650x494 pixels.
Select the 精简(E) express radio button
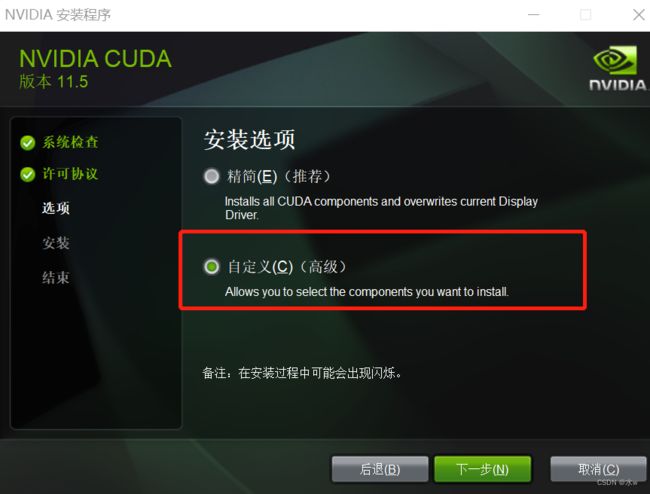pos(211,176)
